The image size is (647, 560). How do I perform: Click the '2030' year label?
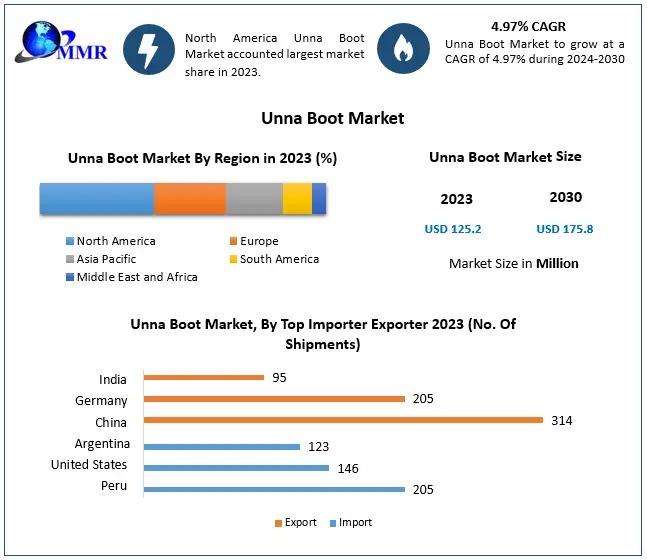click(x=566, y=197)
